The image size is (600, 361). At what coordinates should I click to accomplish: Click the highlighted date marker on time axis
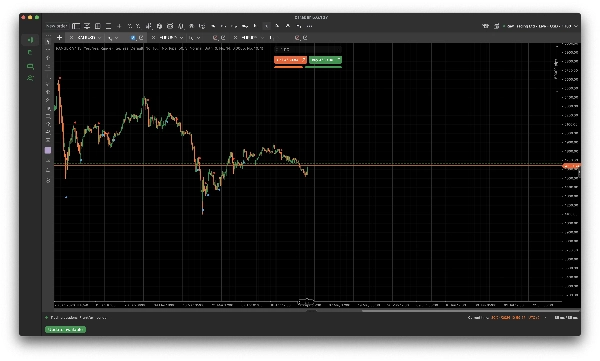pyautogui.click(x=307, y=303)
